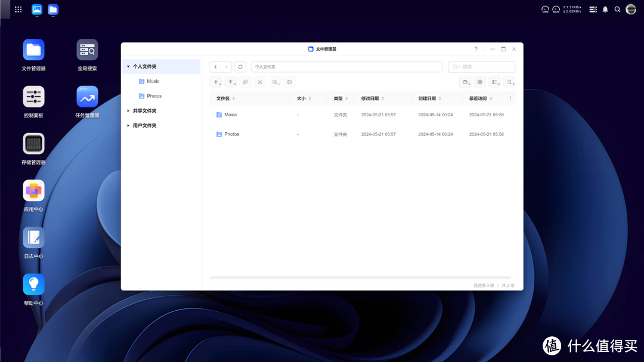Select Photos in the left sidebar tree
644x362 pixels.
pyautogui.click(x=154, y=96)
